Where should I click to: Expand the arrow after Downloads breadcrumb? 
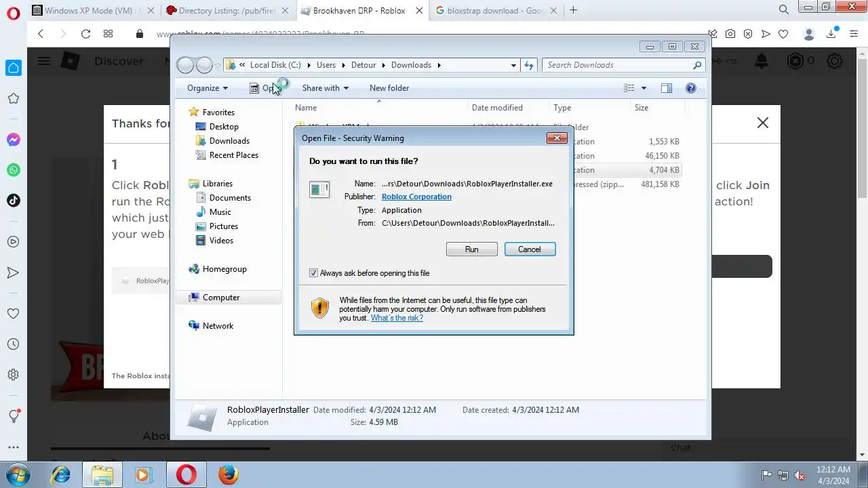coord(439,65)
